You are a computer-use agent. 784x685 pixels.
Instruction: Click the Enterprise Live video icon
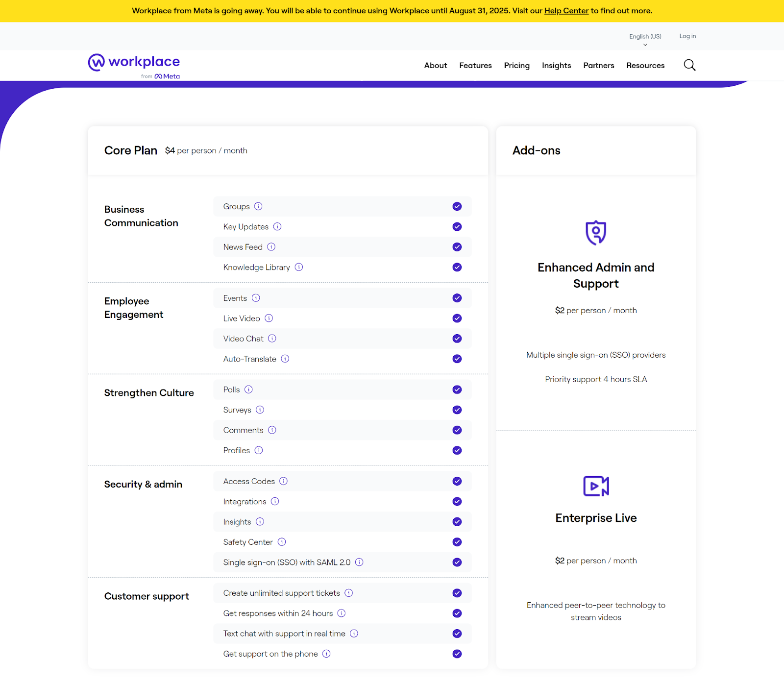click(596, 486)
